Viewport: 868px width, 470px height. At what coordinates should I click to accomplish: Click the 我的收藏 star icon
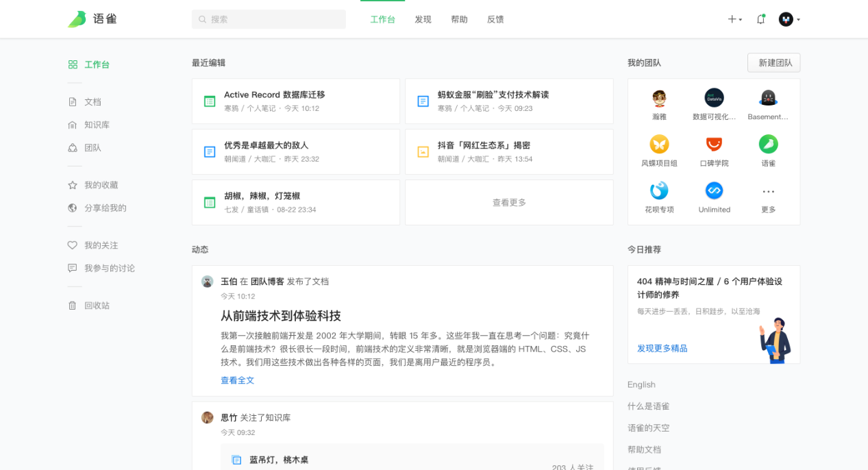73,184
